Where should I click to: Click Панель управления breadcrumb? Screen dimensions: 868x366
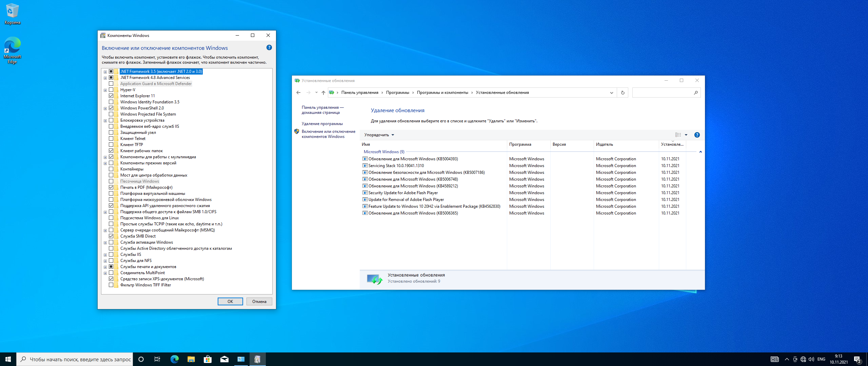(x=360, y=93)
